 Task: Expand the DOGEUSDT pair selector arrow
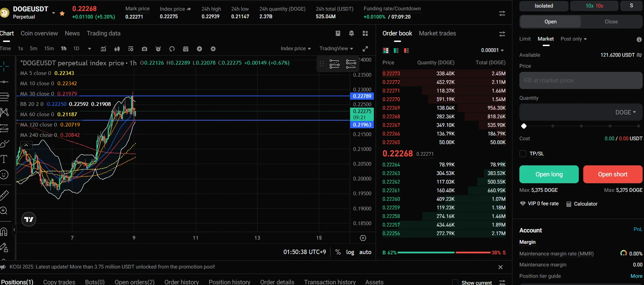point(54,13)
